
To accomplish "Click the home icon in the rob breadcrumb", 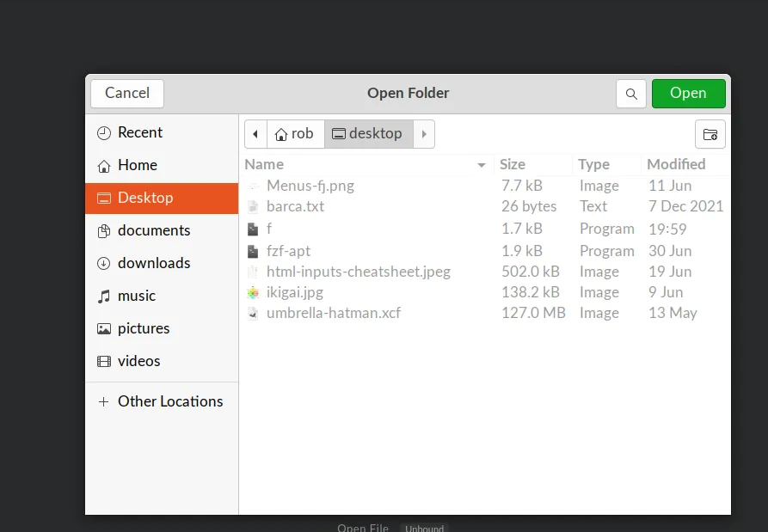I will [x=282, y=133].
